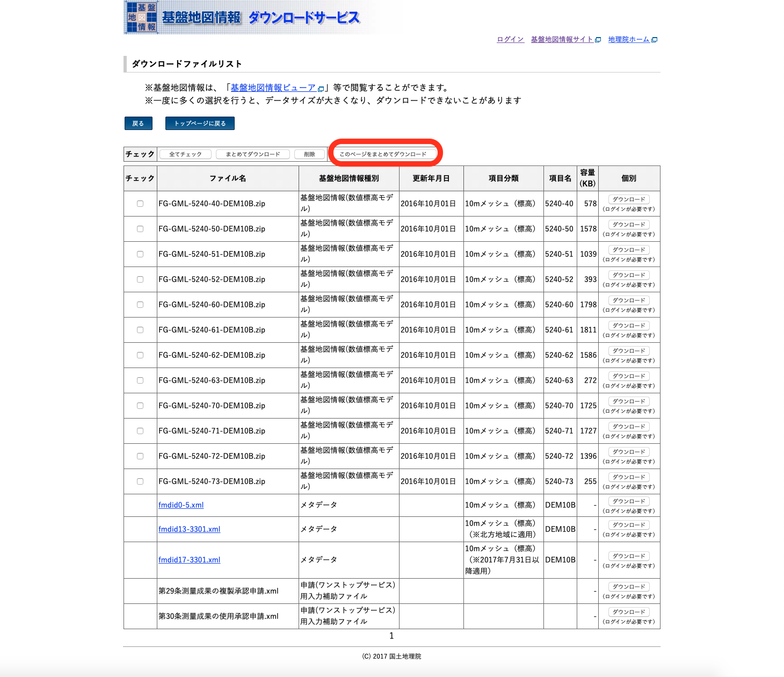Check the box for FG-GML-5240-73-DEM10B.zip

[140, 481]
